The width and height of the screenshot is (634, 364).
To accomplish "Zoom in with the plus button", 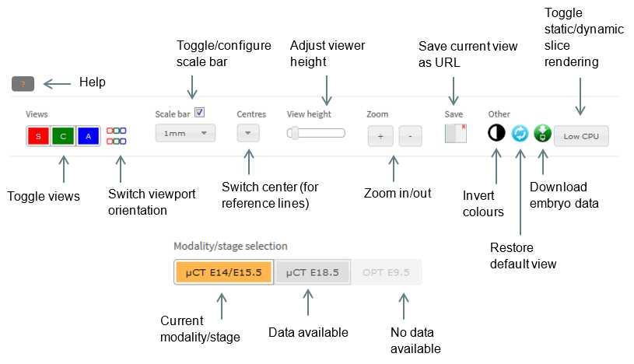I will pos(380,136).
